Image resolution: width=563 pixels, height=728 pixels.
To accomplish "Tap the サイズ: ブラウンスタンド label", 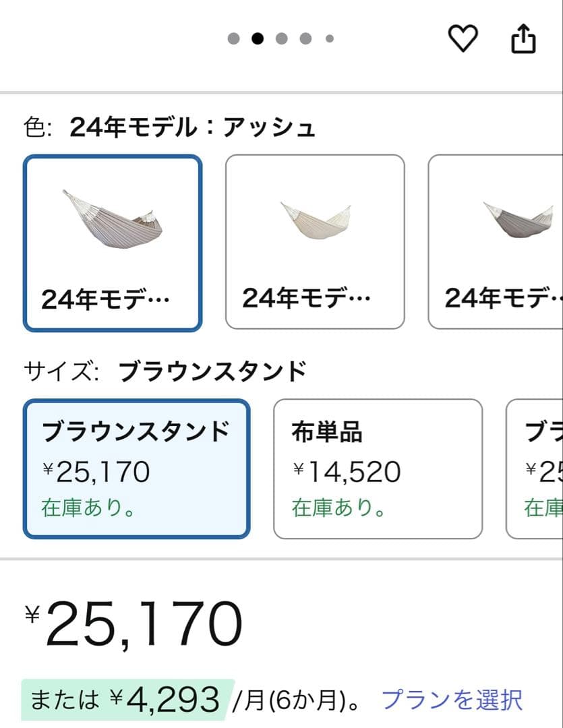I will 165,371.
